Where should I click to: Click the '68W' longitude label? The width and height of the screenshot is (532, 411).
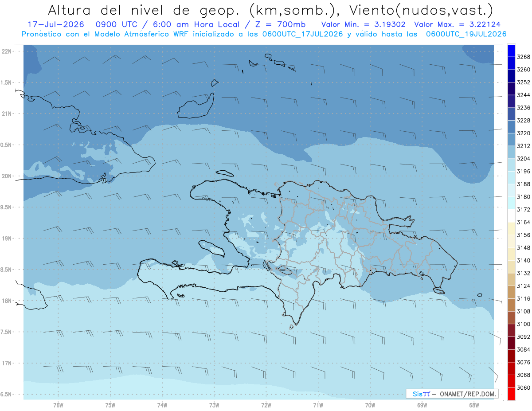(474, 405)
